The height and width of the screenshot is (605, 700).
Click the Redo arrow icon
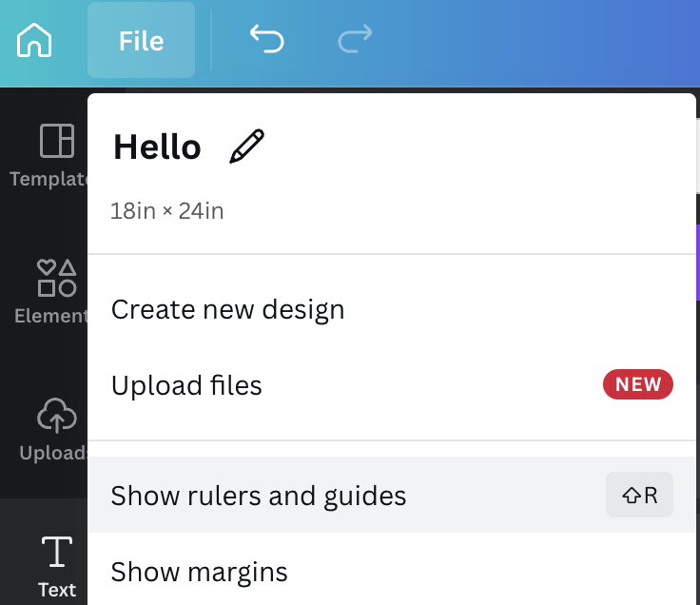pos(355,39)
